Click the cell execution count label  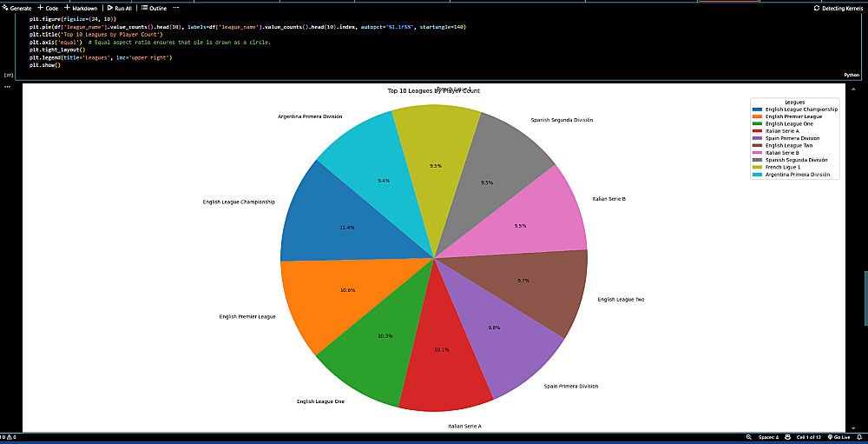click(x=9, y=74)
